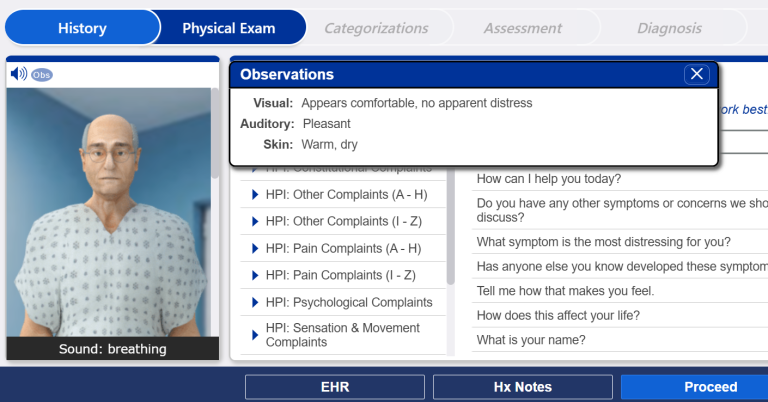Expand HPI: Pain Complaints (A - H)
Screen dimensions: 768x402
point(343,248)
